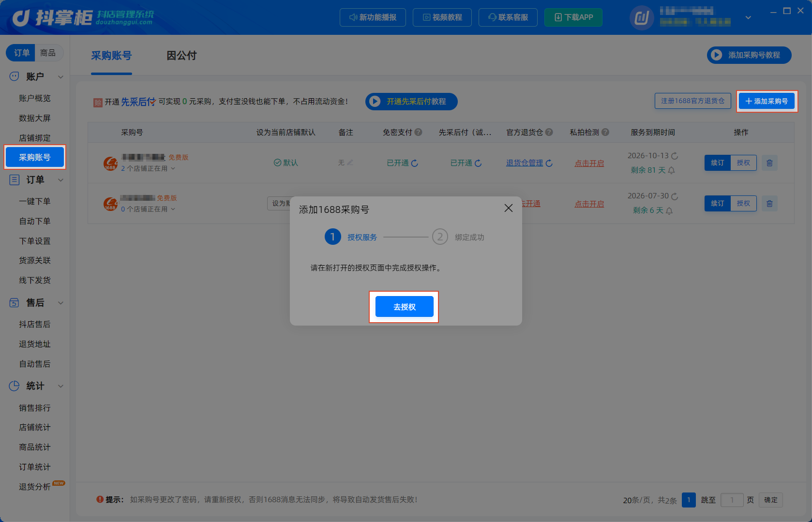Open 下单设置 in the sidebar
This screenshot has height=522, width=812.
point(35,241)
